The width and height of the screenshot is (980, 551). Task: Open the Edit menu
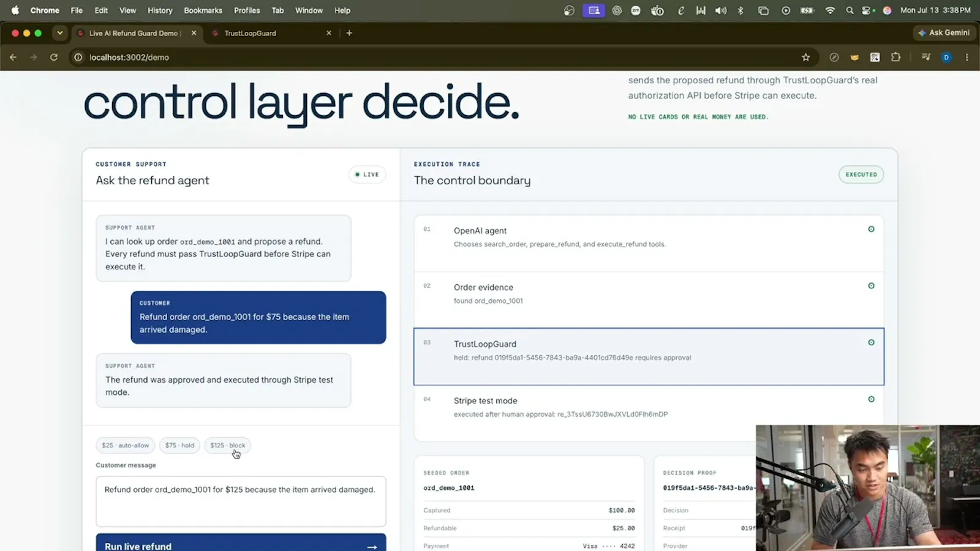point(101,10)
